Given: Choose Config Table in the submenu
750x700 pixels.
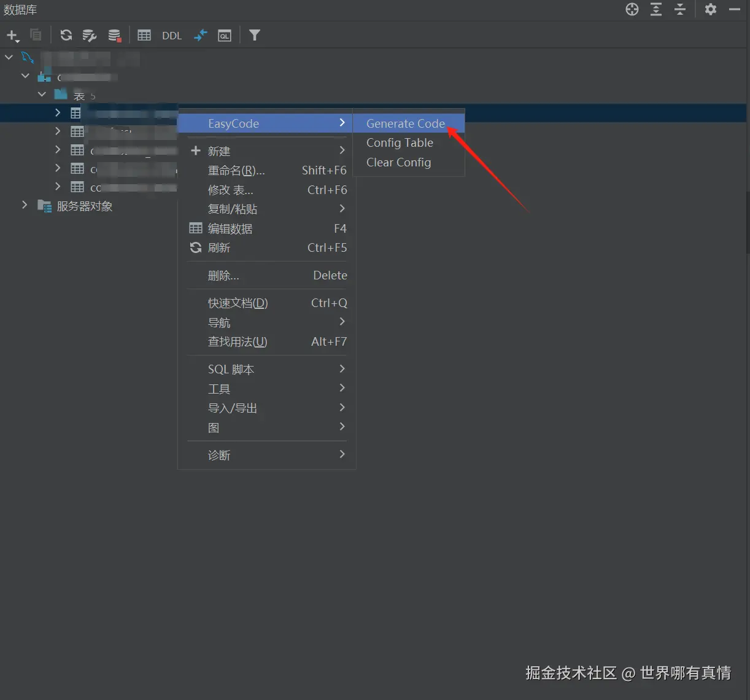Looking at the screenshot, I should [x=409, y=142].
